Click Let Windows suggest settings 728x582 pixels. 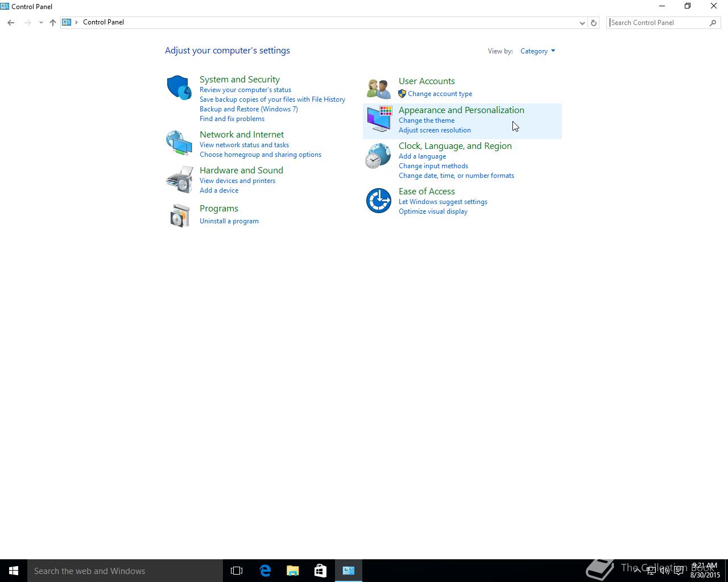coord(443,202)
